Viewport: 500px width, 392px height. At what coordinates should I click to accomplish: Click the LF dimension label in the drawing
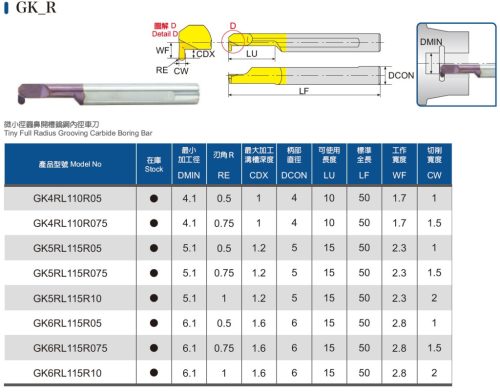[304, 91]
